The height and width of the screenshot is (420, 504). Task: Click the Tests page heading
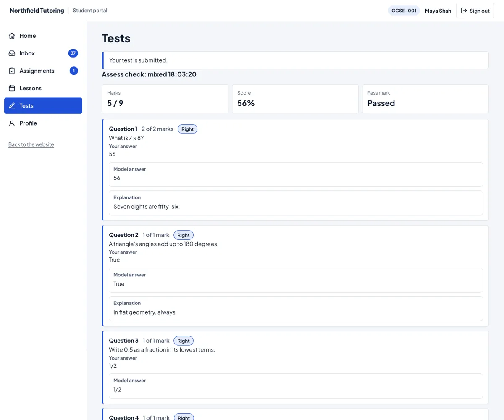116,38
